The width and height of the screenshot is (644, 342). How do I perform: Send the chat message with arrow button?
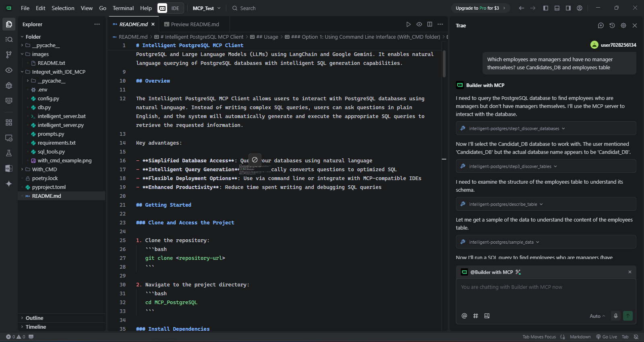point(628,316)
